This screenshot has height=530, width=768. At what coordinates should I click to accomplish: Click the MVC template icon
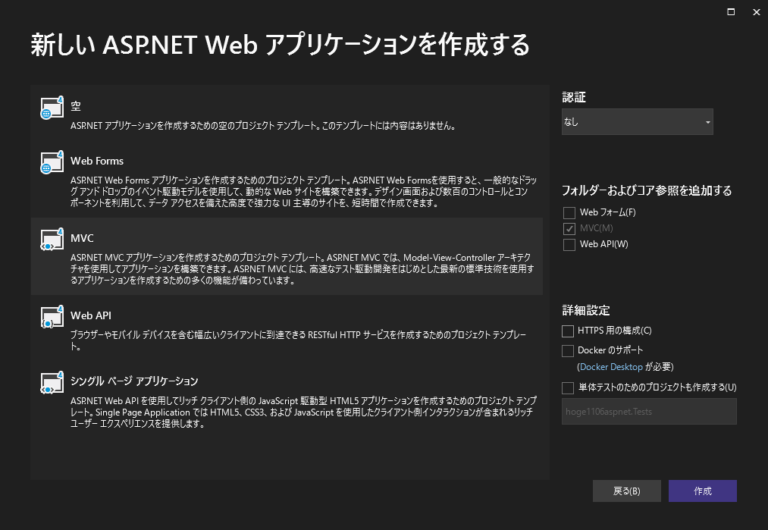click(x=51, y=239)
